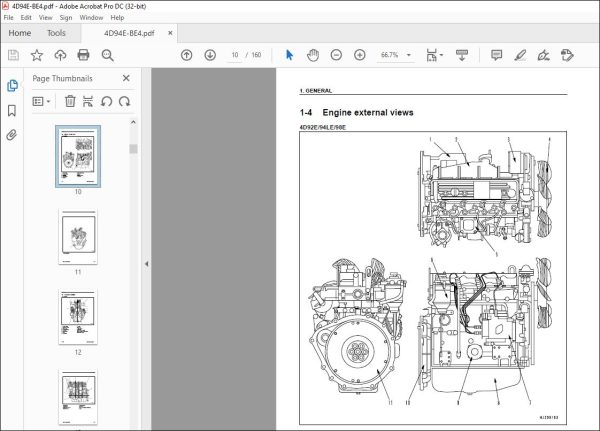Switch to the Tools tab
The width and height of the screenshot is (600, 431).
56,33
